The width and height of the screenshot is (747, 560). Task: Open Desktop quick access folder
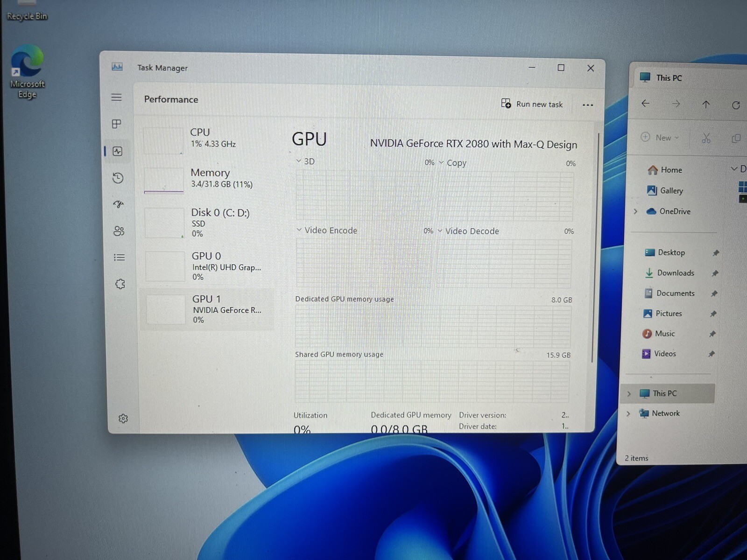[665, 252]
